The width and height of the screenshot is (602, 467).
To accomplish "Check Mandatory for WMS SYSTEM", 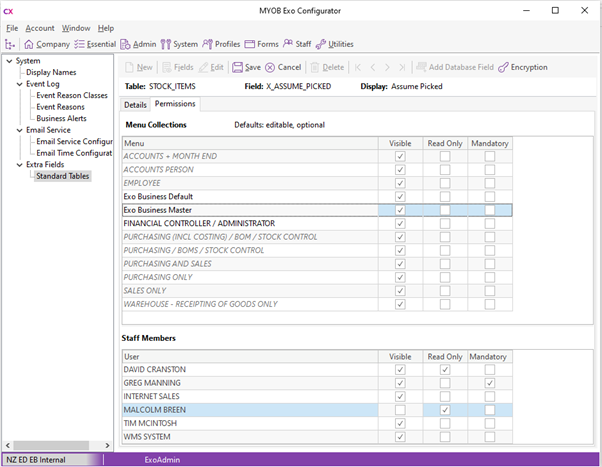I will click(490, 437).
